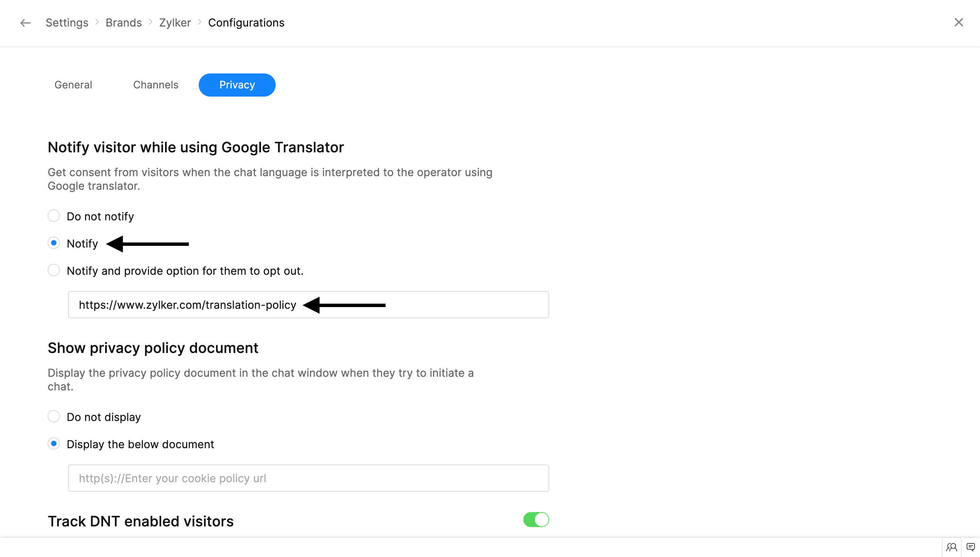Navigate to Brands in the breadcrumb
The width and height of the screenshot is (980, 557).
pyautogui.click(x=124, y=23)
